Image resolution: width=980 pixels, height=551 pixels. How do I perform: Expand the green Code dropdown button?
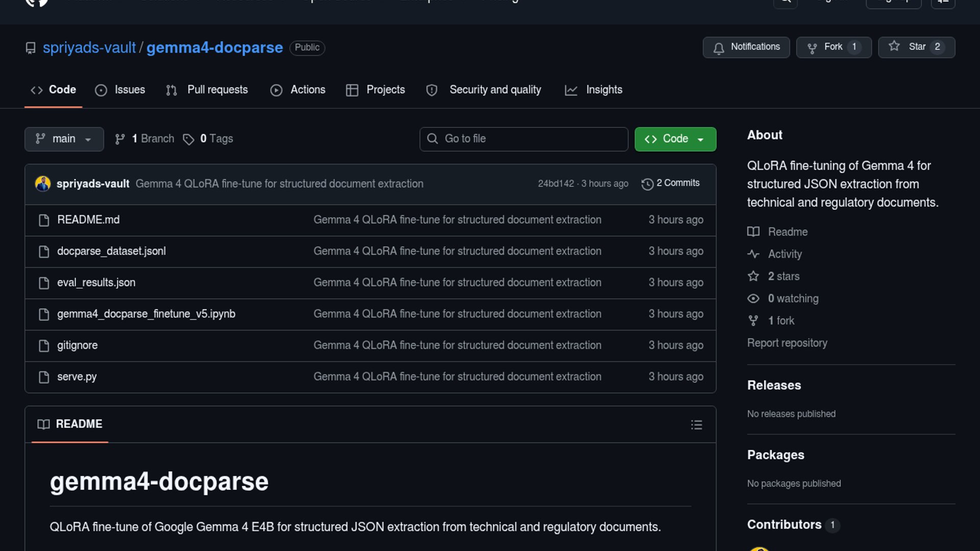pyautogui.click(x=675, y=139)
